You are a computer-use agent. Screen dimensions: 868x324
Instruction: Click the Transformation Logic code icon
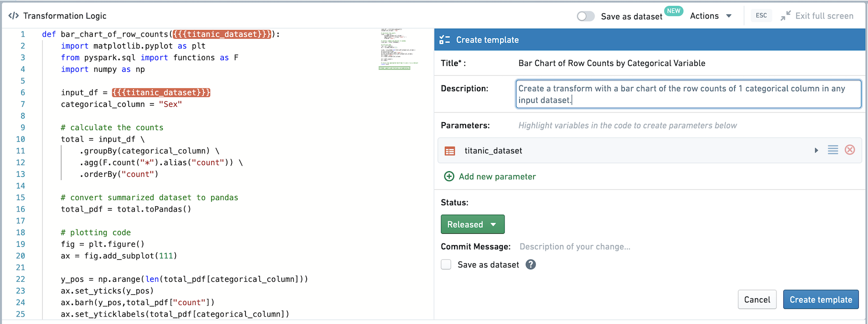click(13, 16)
